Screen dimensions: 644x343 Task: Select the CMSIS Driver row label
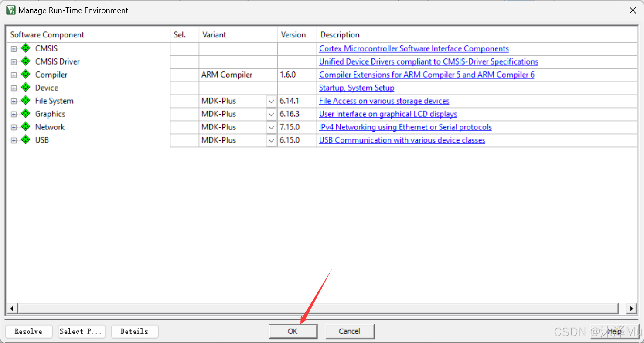[58, 61]
